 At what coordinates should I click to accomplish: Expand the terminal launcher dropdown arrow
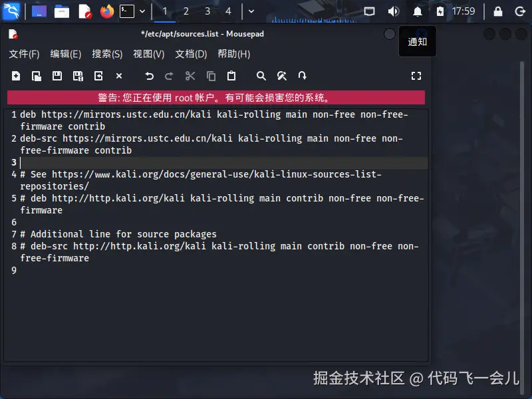pos(142,11)
